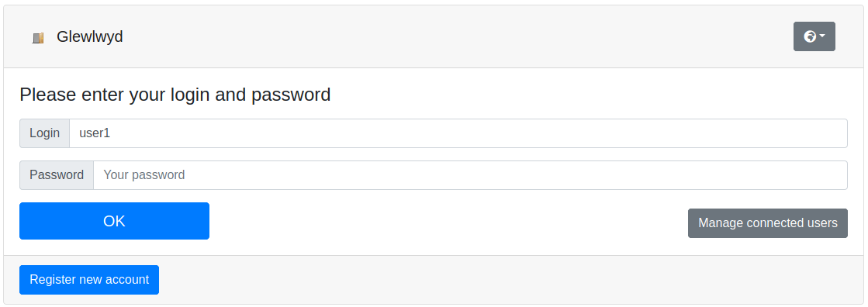Click the brand icon beside Glewlwyd
Viewport: 868px width, 307px height.
pyautogui.click(x=38, y=38)
